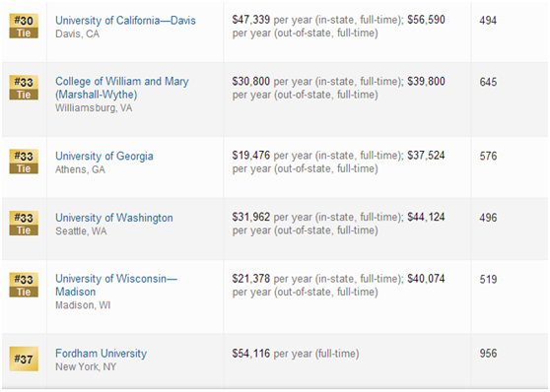Click the #33 badge beside University of Georgia

(x=24, y=162)
